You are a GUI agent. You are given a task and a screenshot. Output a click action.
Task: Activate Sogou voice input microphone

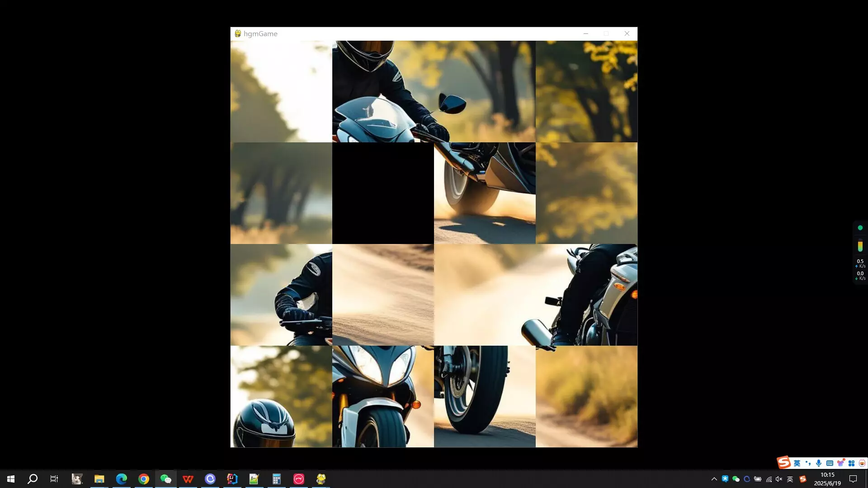(x=818, y=463)
